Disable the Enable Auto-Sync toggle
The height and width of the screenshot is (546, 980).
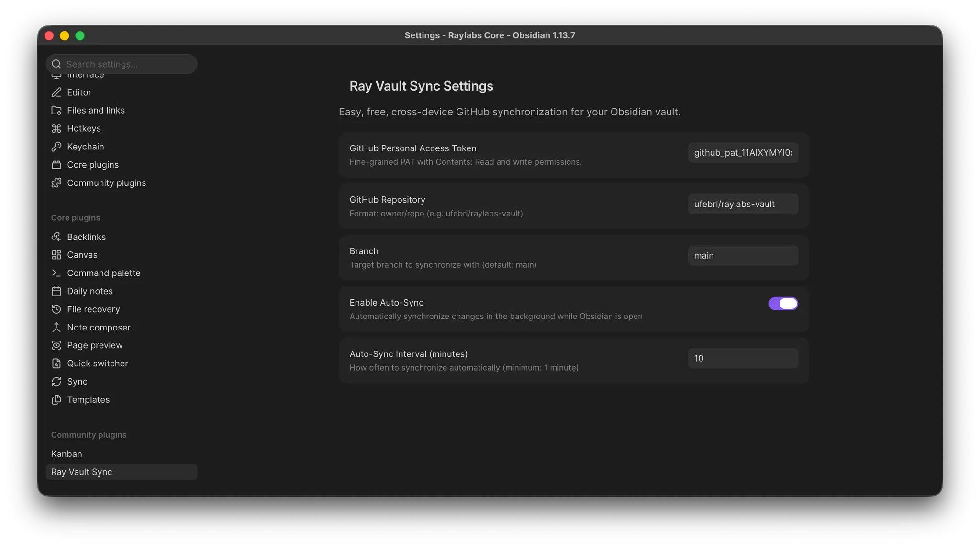pyautogui.click(x=783, y=304)
